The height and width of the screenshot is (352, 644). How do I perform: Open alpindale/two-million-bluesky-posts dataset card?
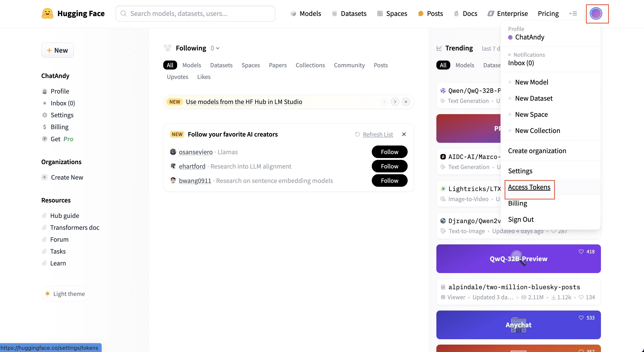(518, 292)
